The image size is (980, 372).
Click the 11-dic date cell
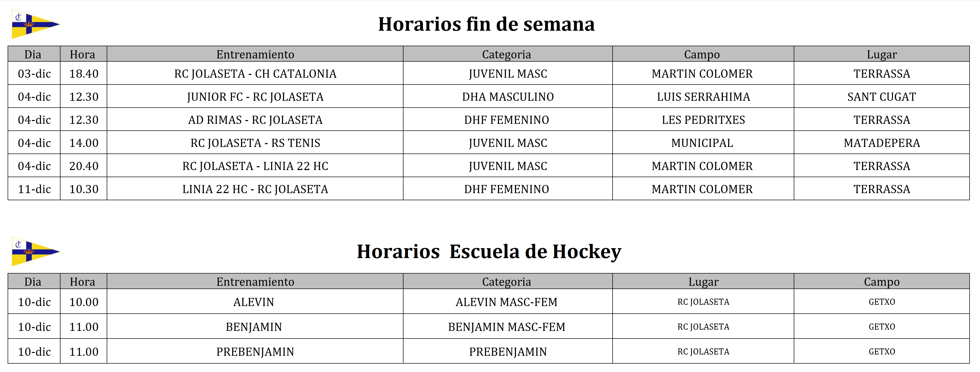tap(34, 189)
